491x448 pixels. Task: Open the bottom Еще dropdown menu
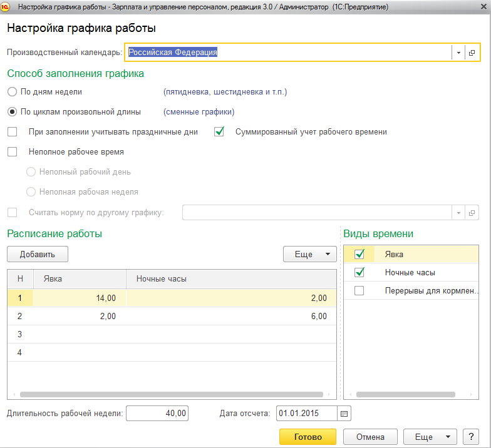pos(430,437)
